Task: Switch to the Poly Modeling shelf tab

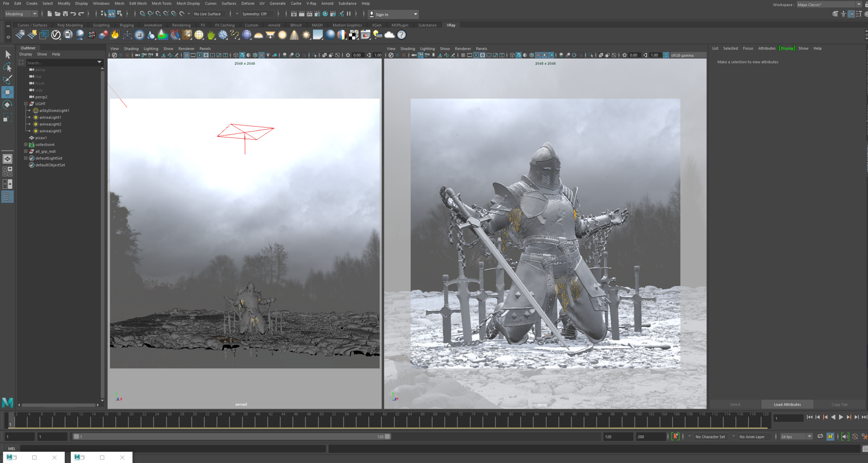Action: 70,25
